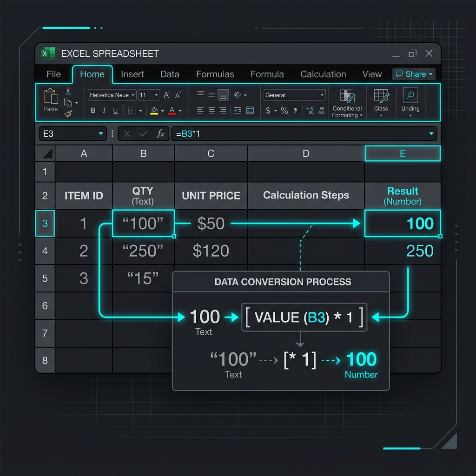Open the borders dropdown arrow
The height and width of the screenshot is (476, 476).
point(140,111)
